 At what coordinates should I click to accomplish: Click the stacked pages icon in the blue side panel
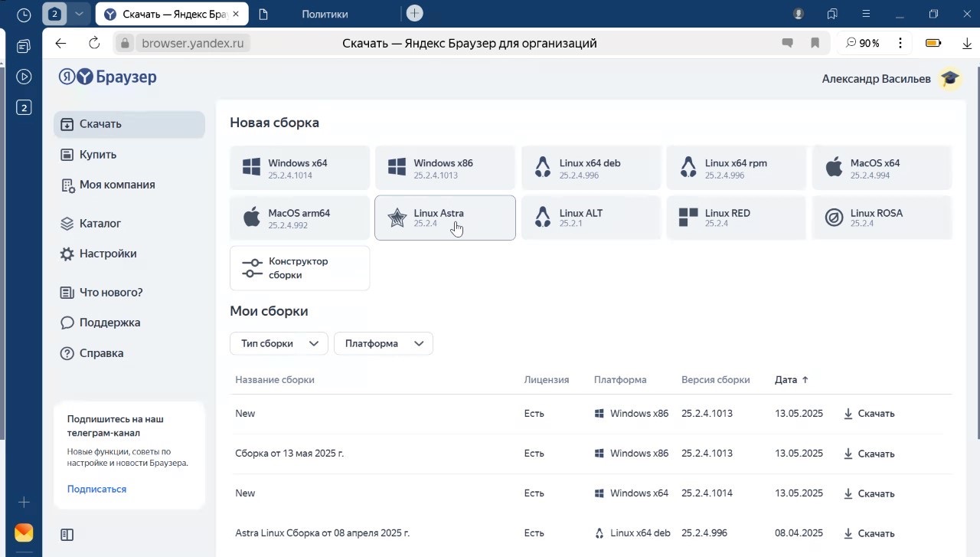24,46
